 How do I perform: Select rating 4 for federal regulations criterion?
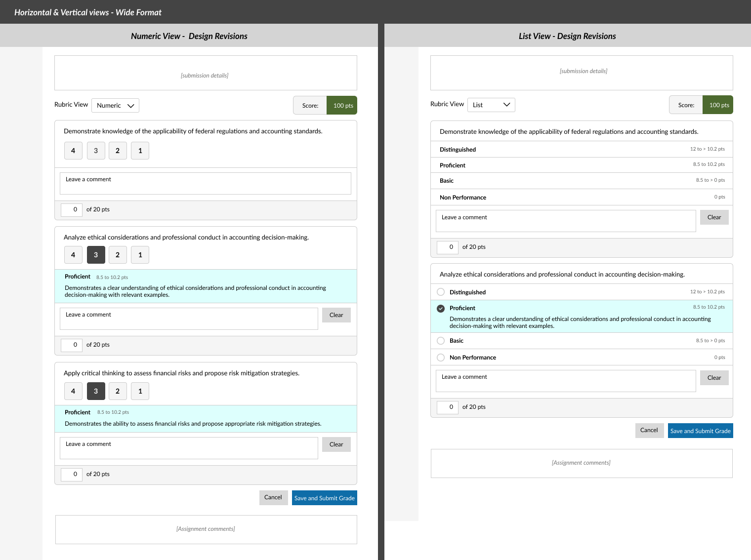point(73,151)
